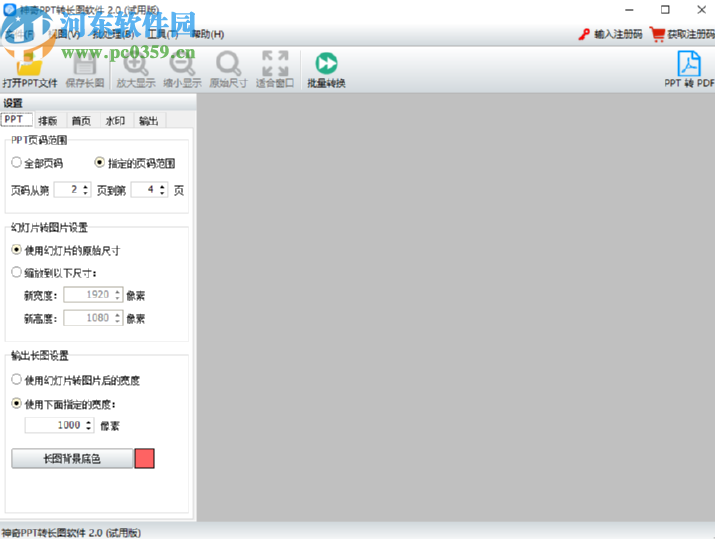Click the 长图背景底色 button
The width and height of the screenshot is (715, 539).
[x=71, y=458]
